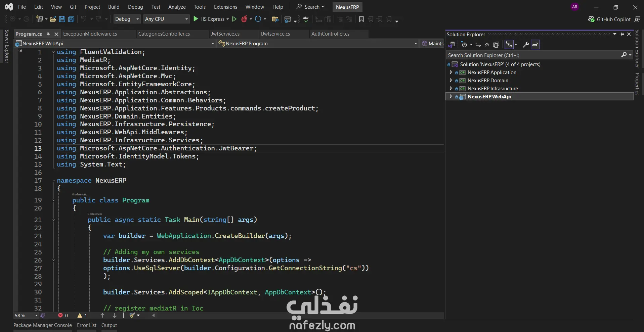Screen dimensions: 644x332
Task: Toggle the Preview Selected Items icon
Action: coord(535,45)
